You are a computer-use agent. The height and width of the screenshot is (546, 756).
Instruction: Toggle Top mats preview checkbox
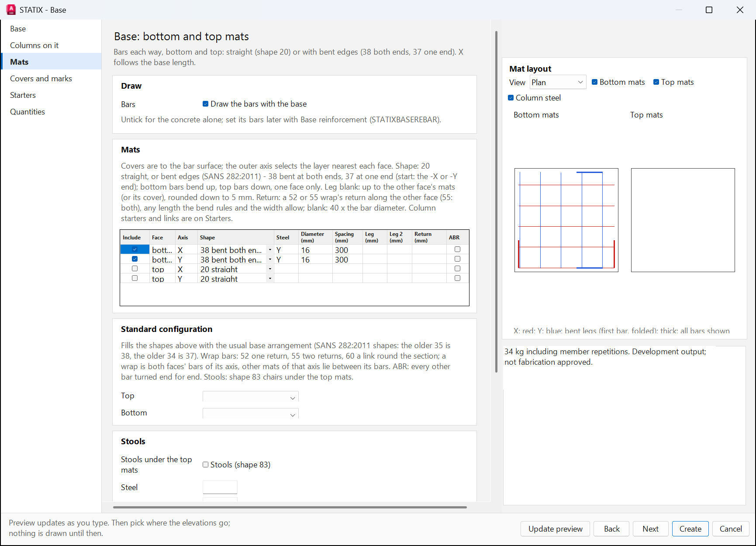[x=656, y=82]
